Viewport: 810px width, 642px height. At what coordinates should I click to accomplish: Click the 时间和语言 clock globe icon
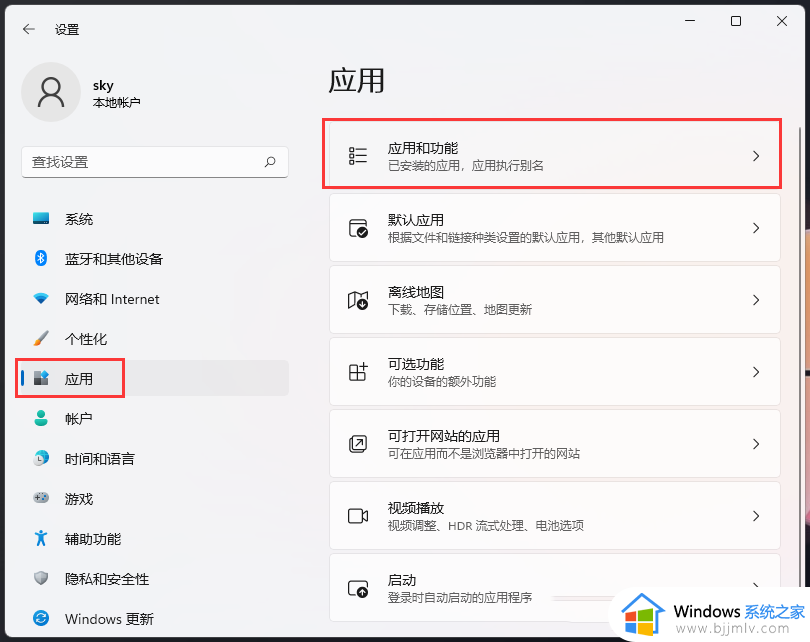pyautogui.click(x=41, y=458)
